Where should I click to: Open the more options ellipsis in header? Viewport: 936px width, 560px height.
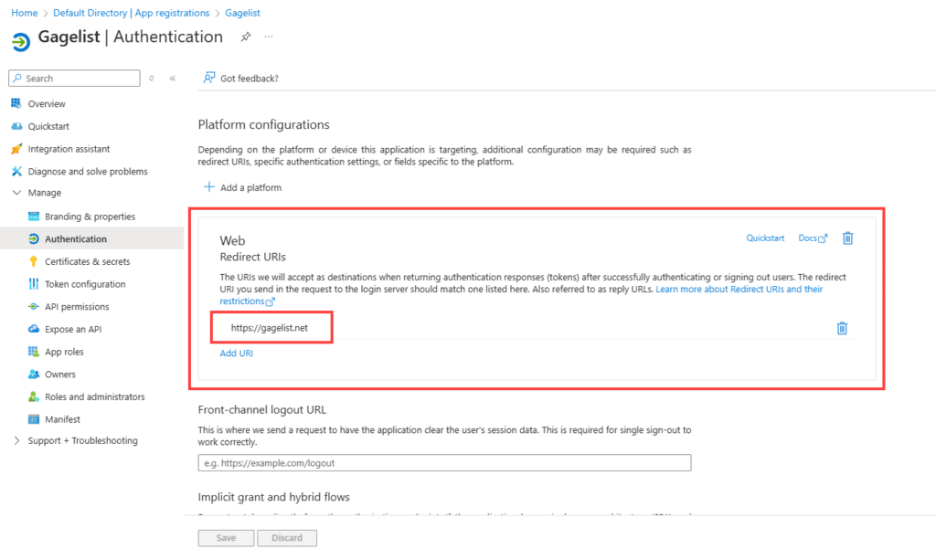269,37
